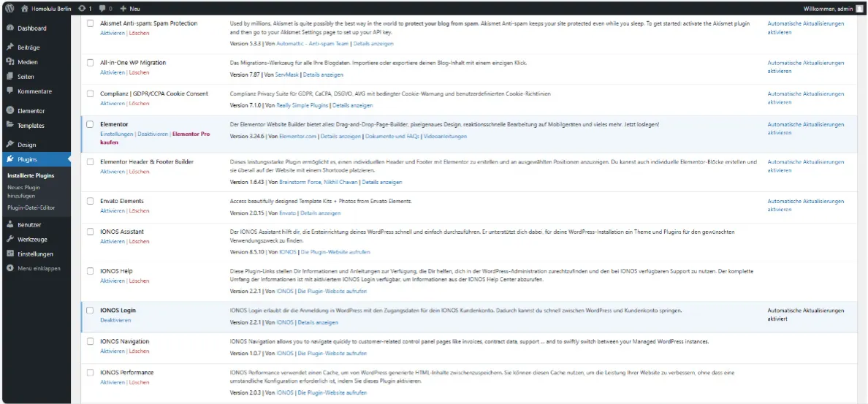
Task: Delete the All-in-One WP Migration plugin
Action: coord(140,72)
